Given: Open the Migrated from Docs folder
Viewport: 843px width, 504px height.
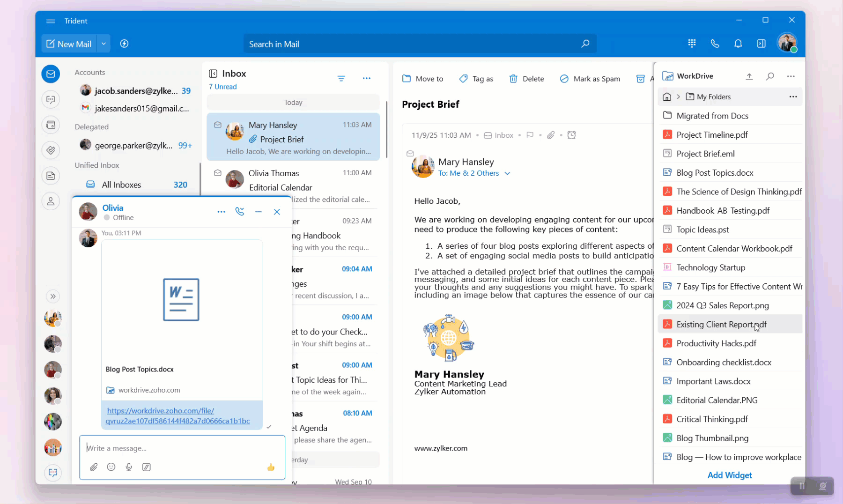Looking at the screenshot, I should pos(731,116).
